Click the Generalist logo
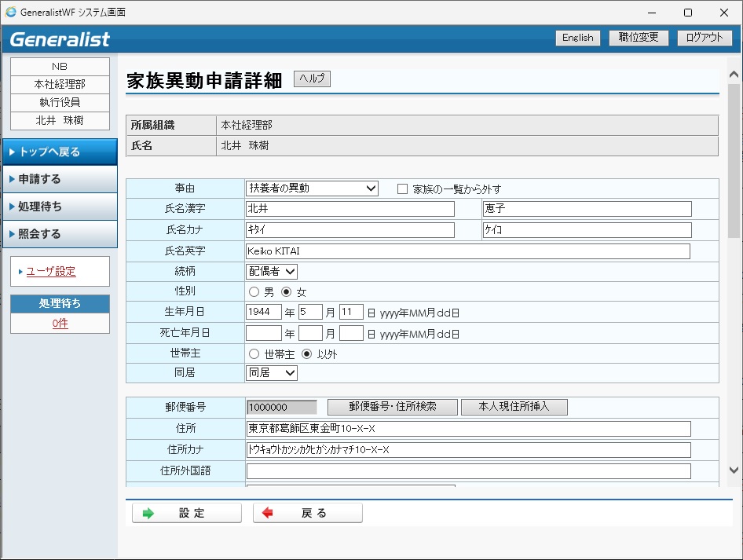 click(60, 39)
